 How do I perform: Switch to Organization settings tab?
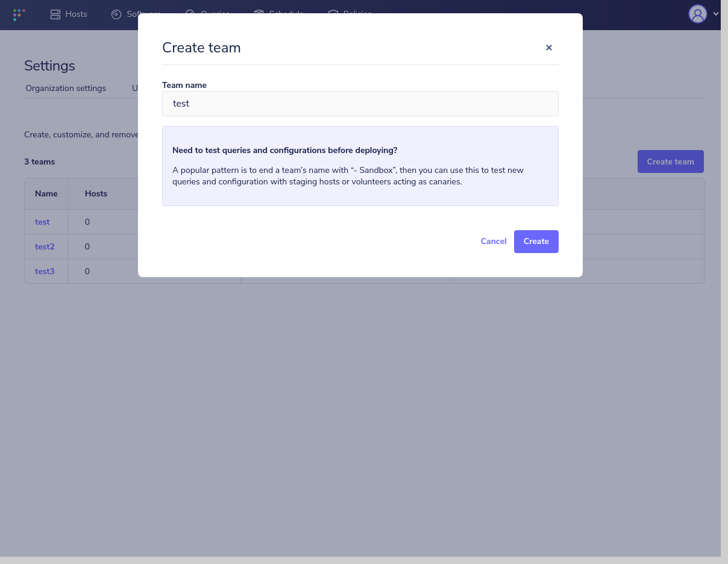[x=66, y=89]
